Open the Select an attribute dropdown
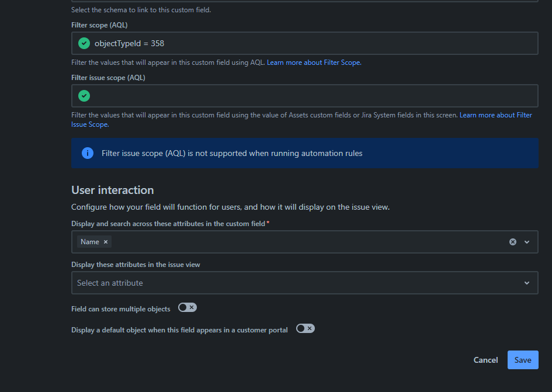Viewport: 552px width, 392px height. 304,283
